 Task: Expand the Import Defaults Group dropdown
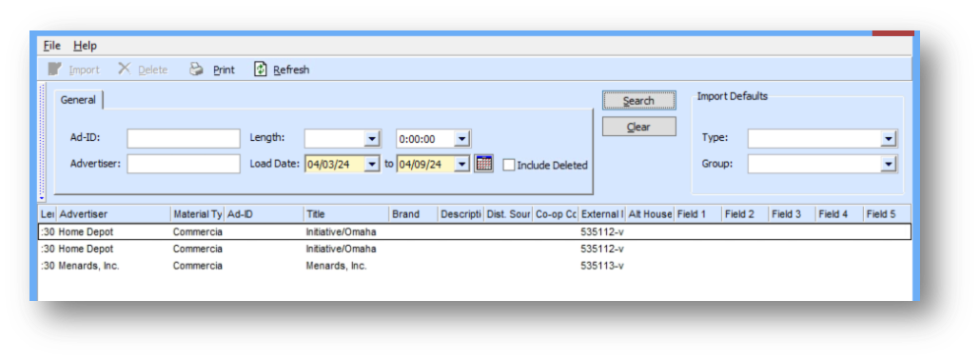tap(889, 164)
